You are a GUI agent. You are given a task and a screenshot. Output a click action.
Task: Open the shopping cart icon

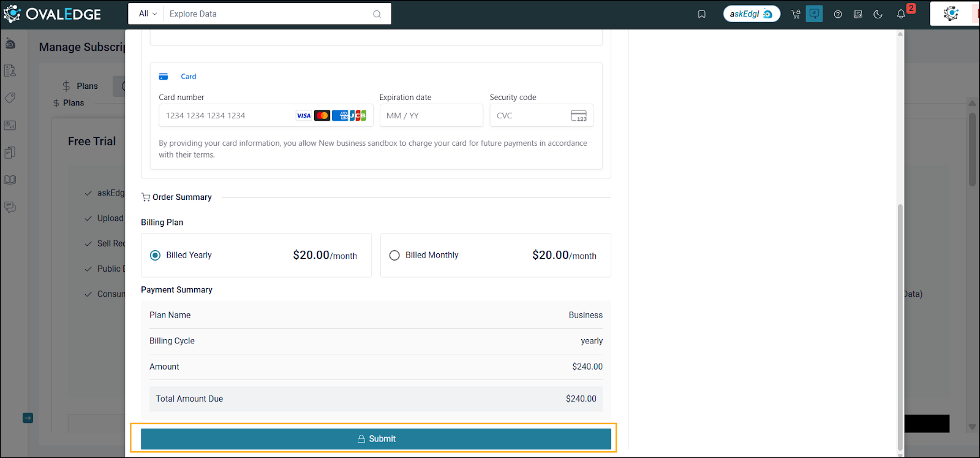(x=796, y=14)
